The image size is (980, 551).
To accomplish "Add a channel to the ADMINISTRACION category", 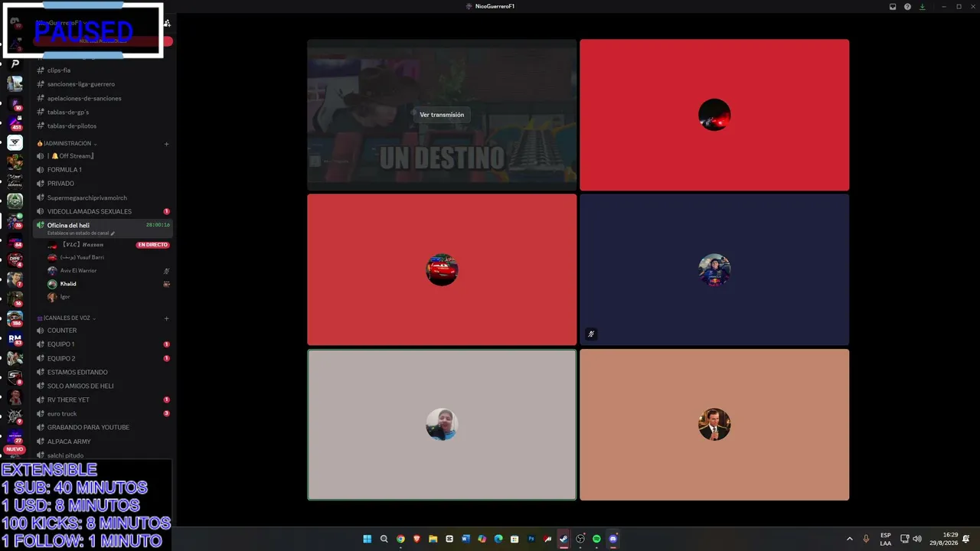I will point(166,144).
